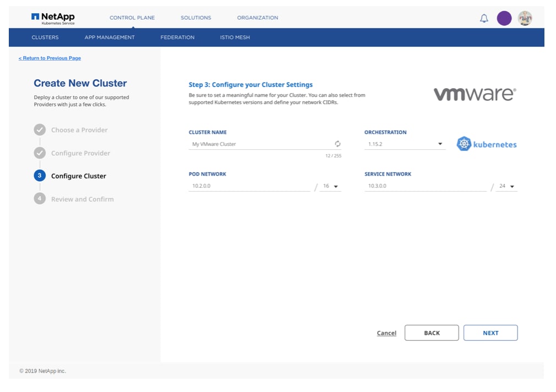Open the user profile avatar
Viewport: 556px width, 392px height.
pyautogui.click(x=525, y=18)
